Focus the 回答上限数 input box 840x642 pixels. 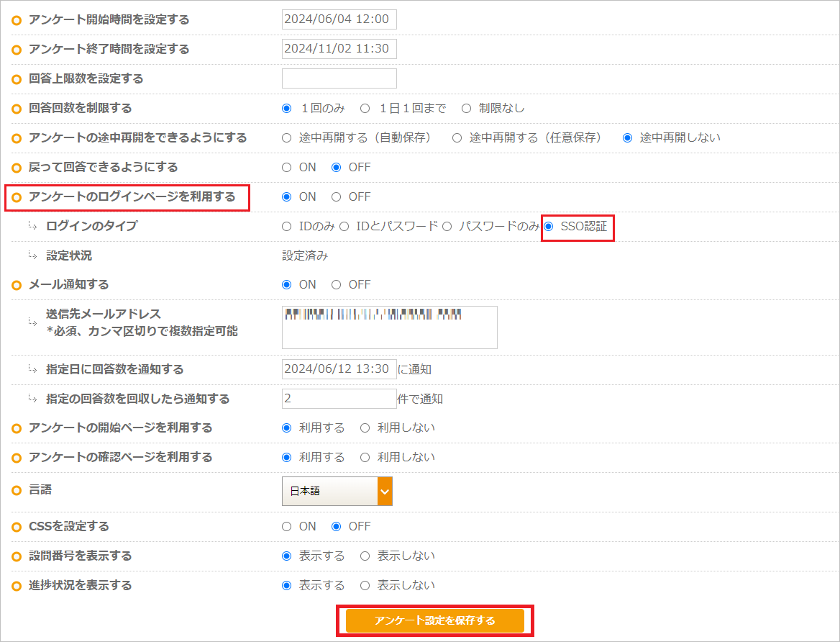click(x=339, y=78)
